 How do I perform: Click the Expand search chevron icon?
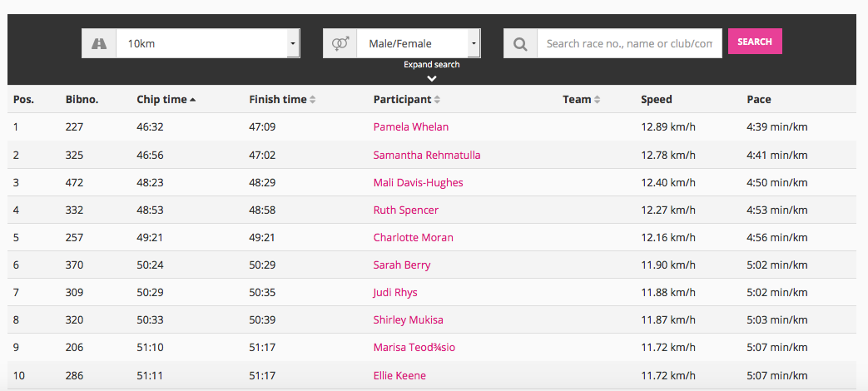pos(432,78)
